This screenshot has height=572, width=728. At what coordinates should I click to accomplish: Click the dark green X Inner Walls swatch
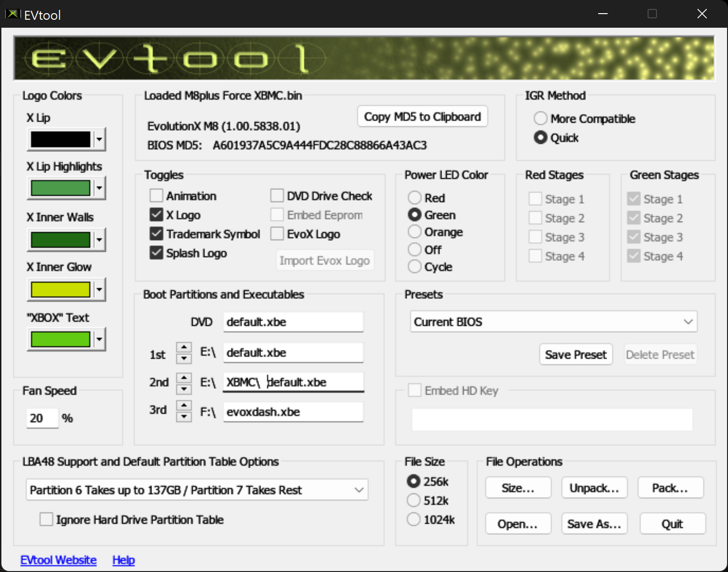coord(61,240)
